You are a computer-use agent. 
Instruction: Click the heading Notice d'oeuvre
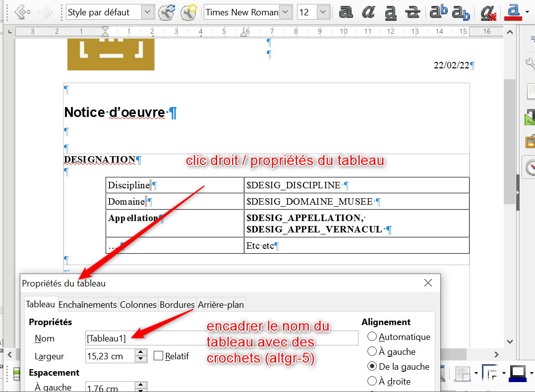tap(115, 112)
